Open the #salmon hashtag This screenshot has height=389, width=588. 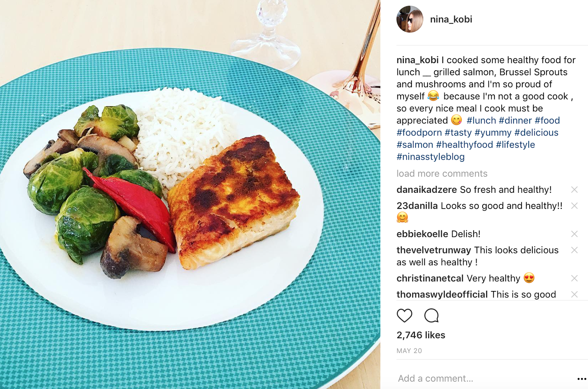[415, 145]
